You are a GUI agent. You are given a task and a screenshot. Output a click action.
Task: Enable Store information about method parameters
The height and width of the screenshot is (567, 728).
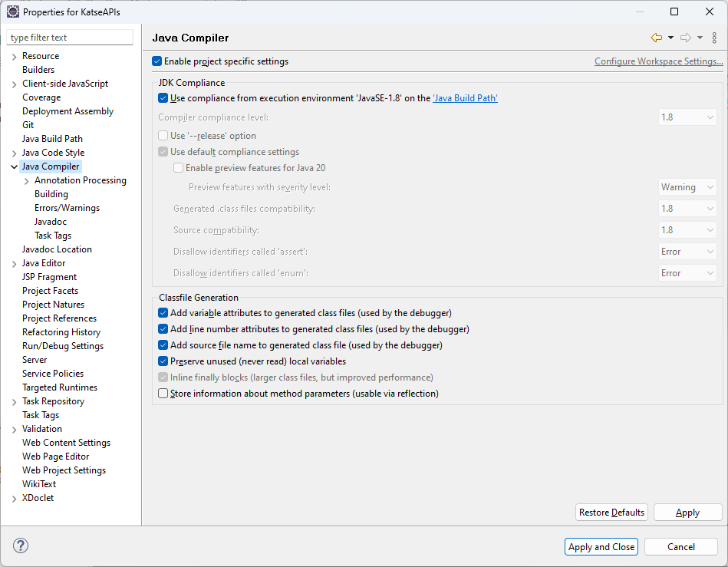(163, 394)
